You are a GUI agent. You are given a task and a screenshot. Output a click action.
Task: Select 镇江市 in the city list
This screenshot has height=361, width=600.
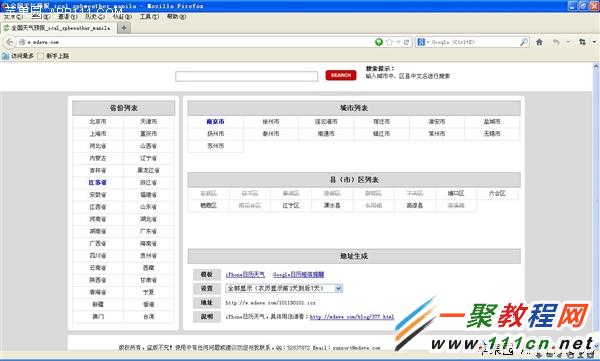pos(382,134)
